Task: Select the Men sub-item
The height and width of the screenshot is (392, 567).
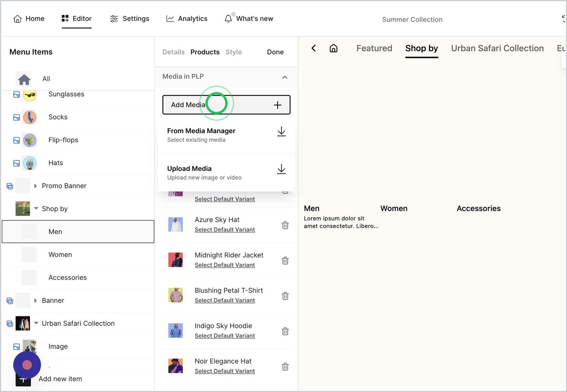Action: [x=78, y=232]
